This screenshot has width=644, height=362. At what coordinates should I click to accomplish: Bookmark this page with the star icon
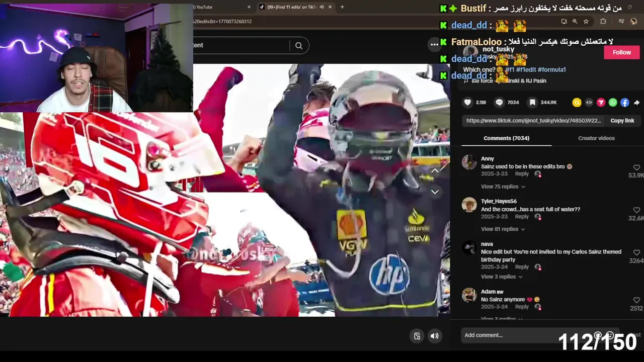pyautogui.click(x=586, y=22)
